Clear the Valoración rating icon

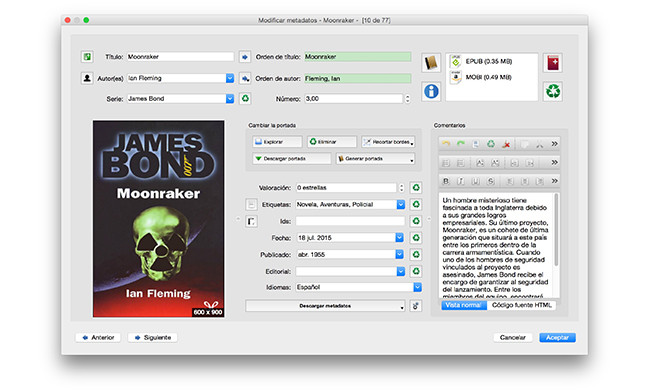click(416, 188)
